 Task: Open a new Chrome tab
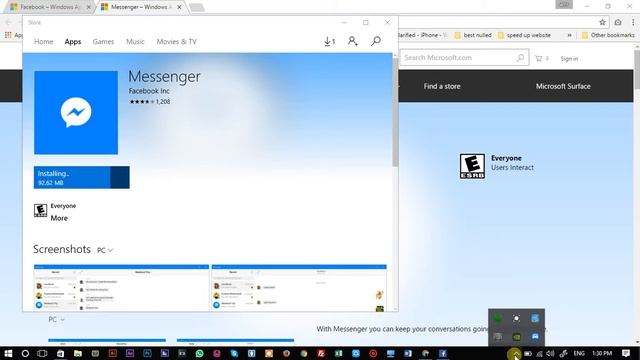coord(197,7)
